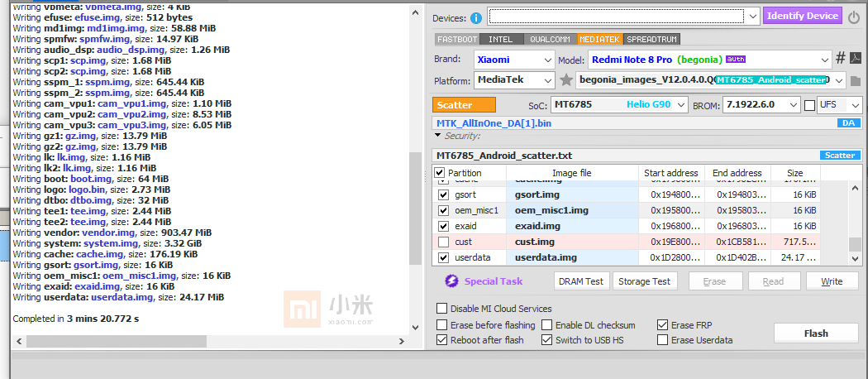The width and height of the screenshot is (868, 379).
Task: Open the BROM version dropdown
Action: click(x=794, y=104)
